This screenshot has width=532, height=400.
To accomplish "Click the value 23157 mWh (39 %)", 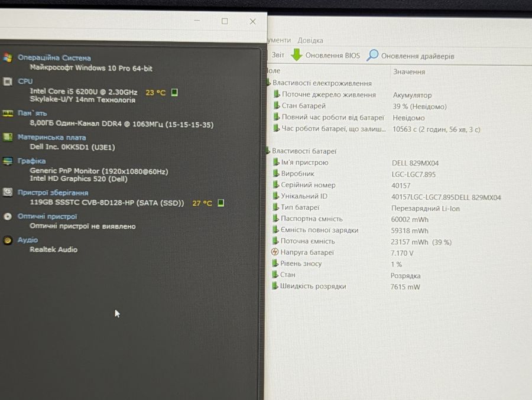I will 421,242.
